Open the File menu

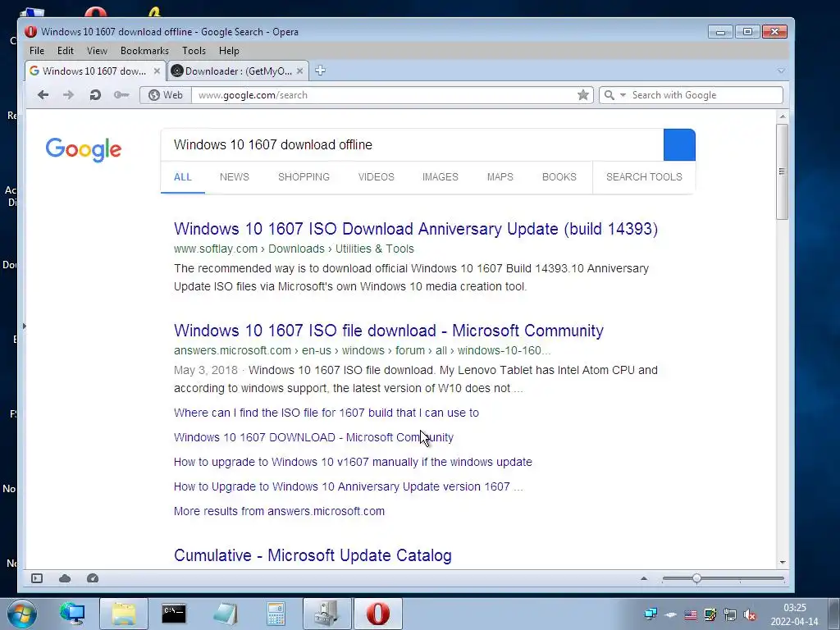pos(37,50)
